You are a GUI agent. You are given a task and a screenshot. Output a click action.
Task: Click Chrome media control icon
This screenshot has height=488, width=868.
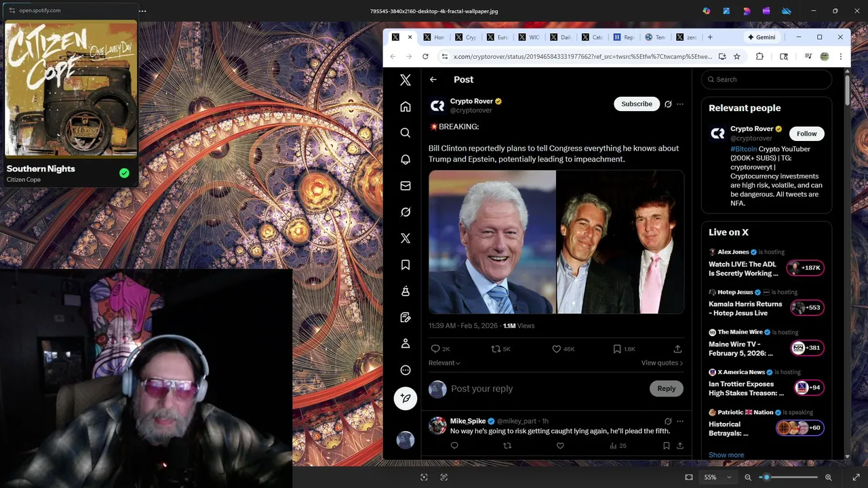point(808,56)
